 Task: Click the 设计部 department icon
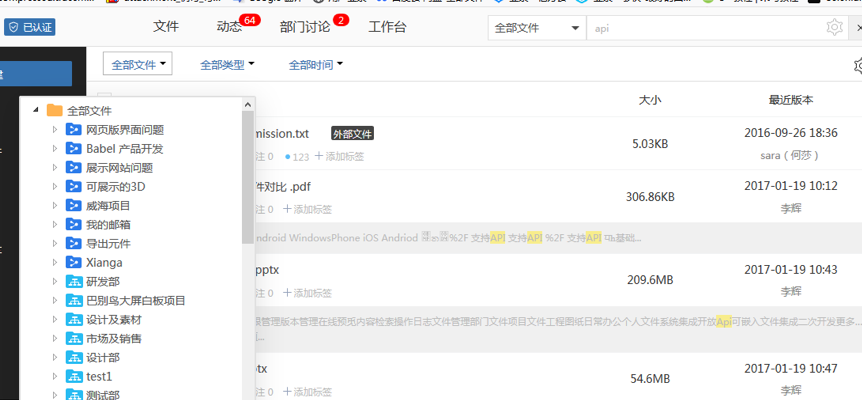pos(74,357)
